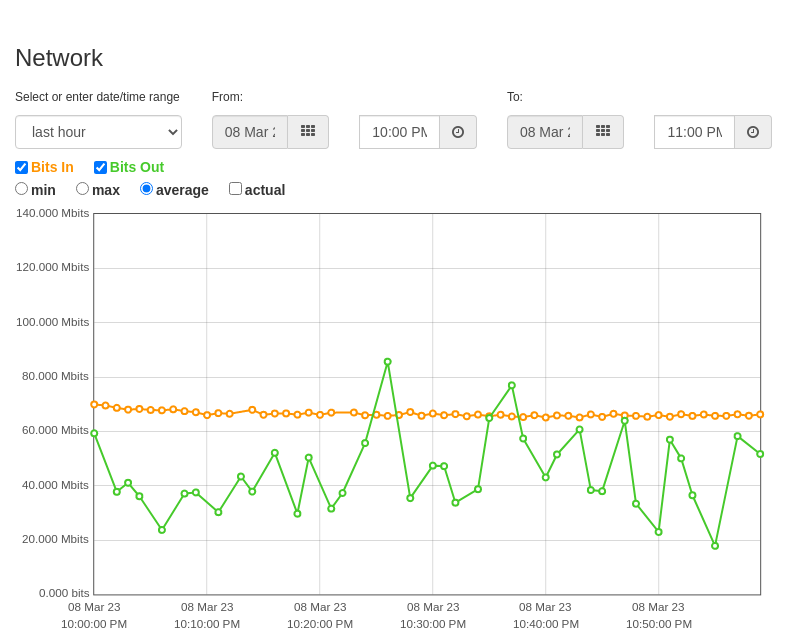Open the From date calendar grid icon
Viewport: 787px width, 634px height.
308,132
